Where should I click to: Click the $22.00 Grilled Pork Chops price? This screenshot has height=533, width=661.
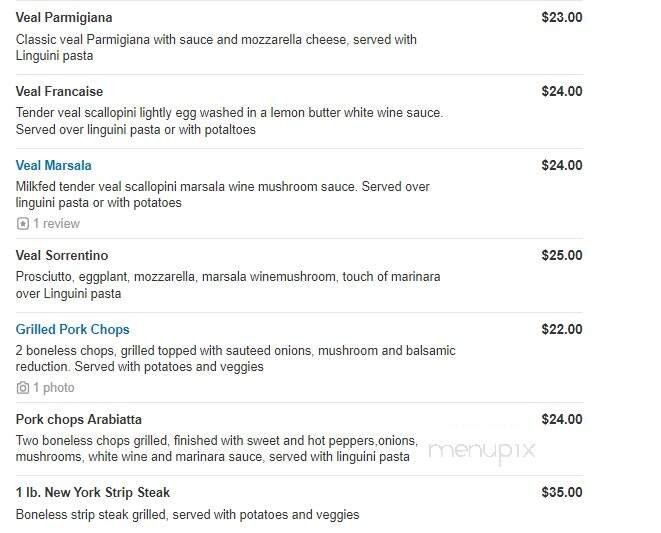pyautogui.click(x=561, y=330)
